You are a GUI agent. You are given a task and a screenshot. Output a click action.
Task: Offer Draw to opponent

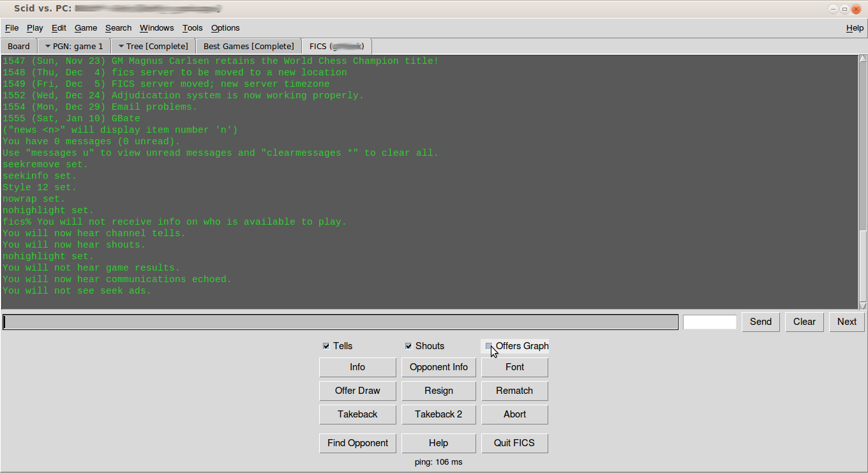[x=357, y=391]
